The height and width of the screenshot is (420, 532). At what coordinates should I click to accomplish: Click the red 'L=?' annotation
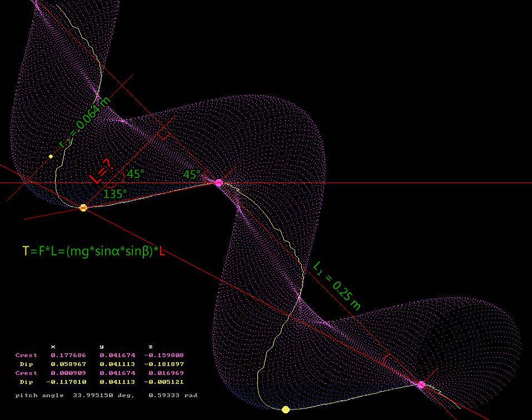click(101, 171)
